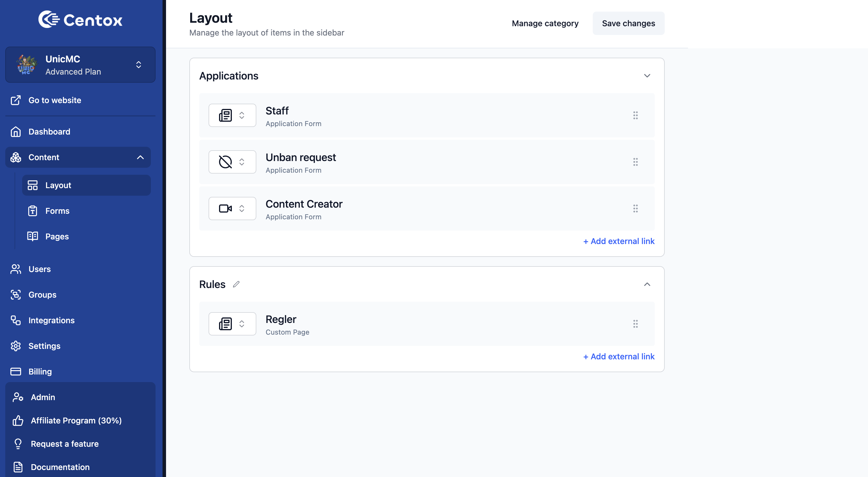Open the UnicMC project switcher

tap(138, 65)
